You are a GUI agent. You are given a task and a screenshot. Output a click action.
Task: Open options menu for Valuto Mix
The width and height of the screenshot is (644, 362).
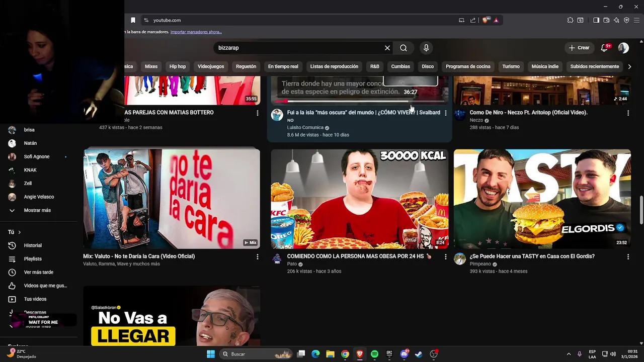[258, 257]
